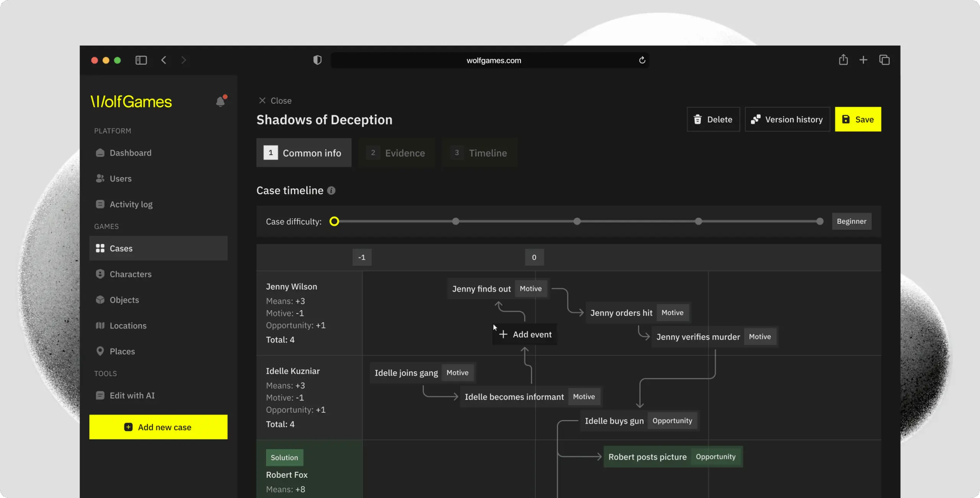Open the Activity log page
This screenshot has width=980, height=498.
[131, 204]
